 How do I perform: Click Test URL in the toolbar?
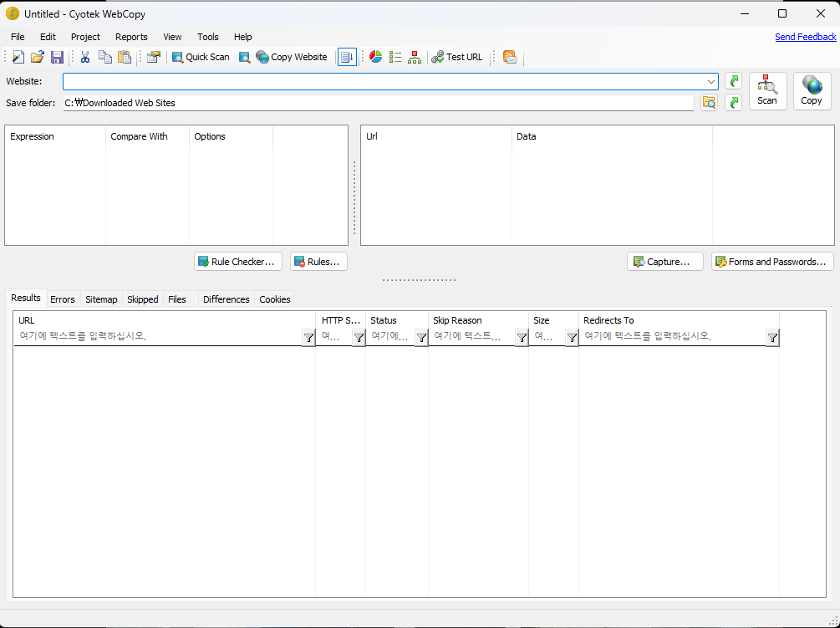click(x=457, y=57)
